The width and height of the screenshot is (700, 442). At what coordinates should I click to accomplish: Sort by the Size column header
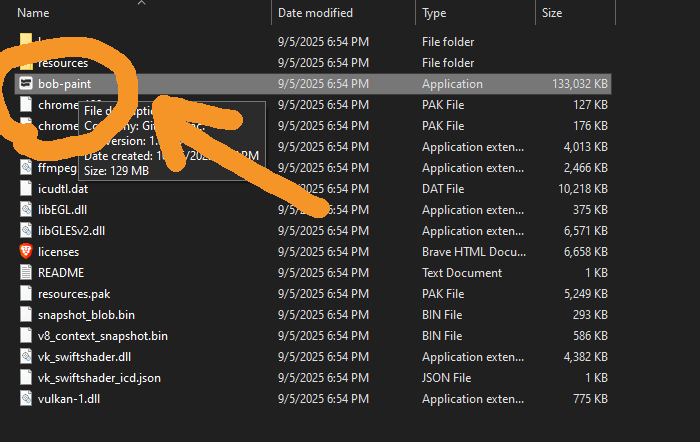tap(552, 13)
